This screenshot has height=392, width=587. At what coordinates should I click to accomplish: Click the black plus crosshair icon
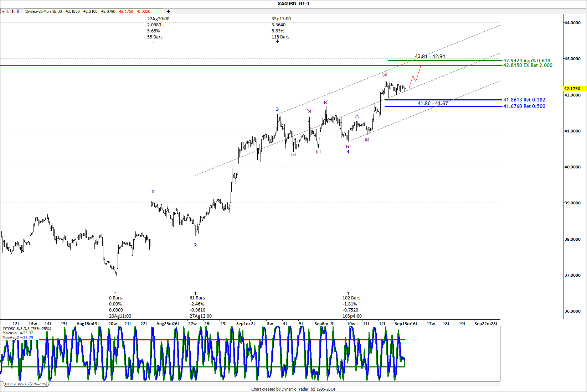(x=168, y=11)
